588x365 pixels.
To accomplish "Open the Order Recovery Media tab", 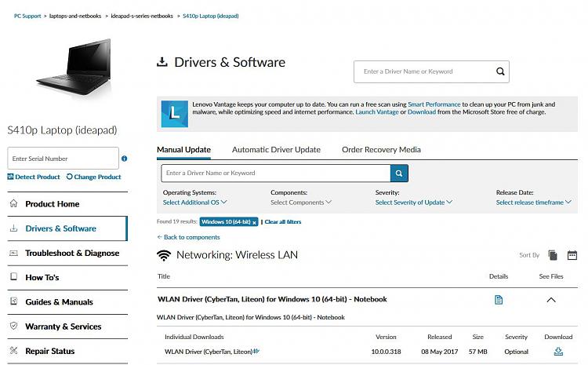I will [x=381, y=149].
